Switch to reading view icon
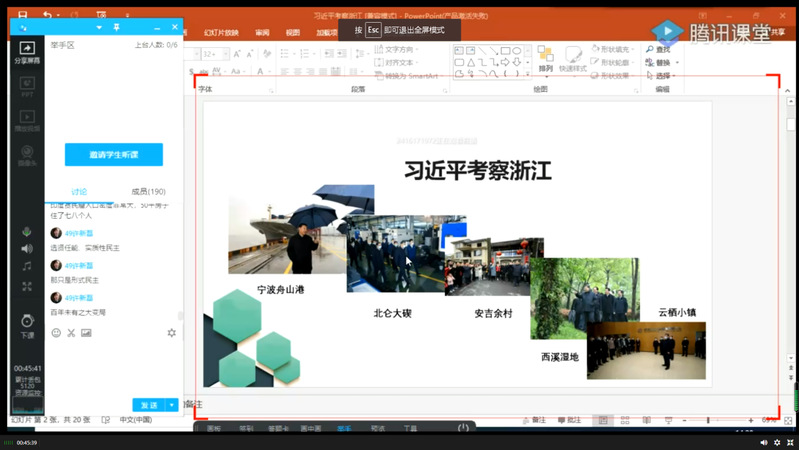This screenshot has width=799, height=450. pos(647,420)
